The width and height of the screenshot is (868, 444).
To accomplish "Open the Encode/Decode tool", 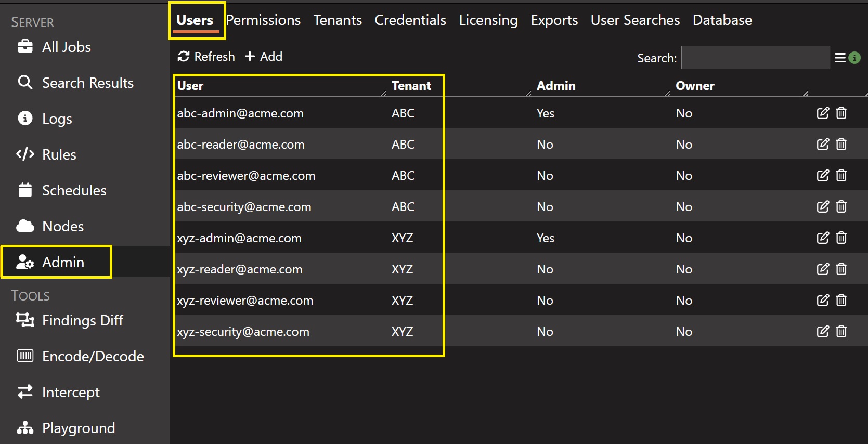I will click(x=93, y=356).
